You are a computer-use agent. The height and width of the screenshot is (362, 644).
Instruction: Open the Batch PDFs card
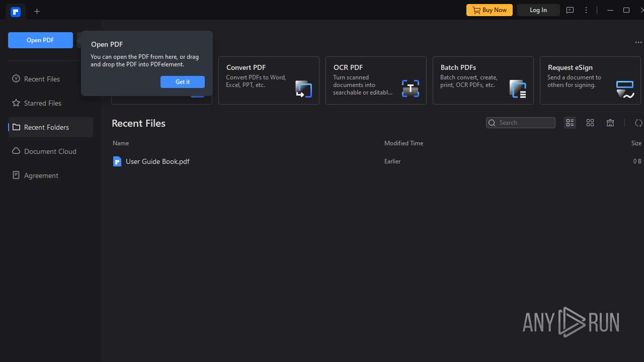(483, 80)
